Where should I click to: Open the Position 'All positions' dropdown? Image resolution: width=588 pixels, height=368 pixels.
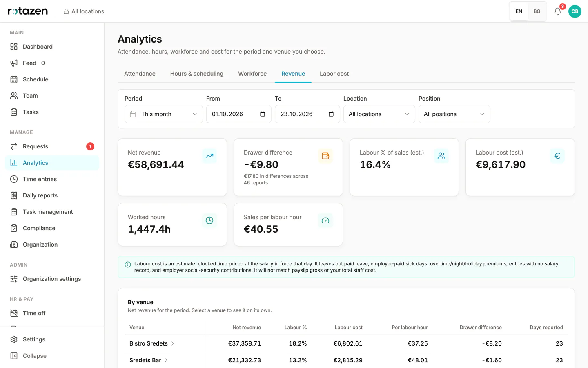point(454,114)
